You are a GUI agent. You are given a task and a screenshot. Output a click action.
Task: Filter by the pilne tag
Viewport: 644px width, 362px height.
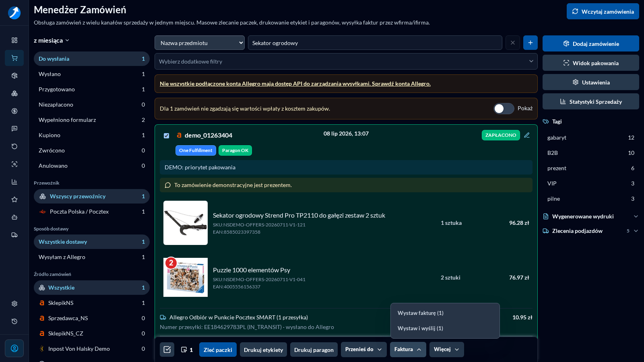click(x=591, y=199)
